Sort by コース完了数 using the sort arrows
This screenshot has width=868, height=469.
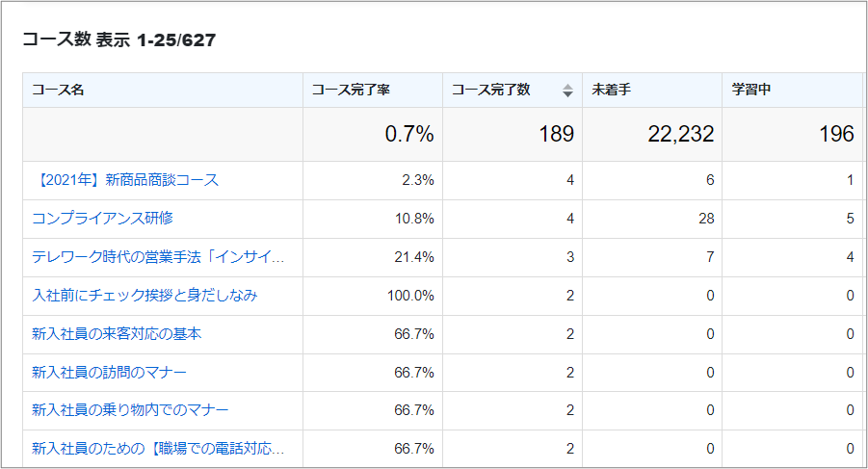[x=567, y=91]
